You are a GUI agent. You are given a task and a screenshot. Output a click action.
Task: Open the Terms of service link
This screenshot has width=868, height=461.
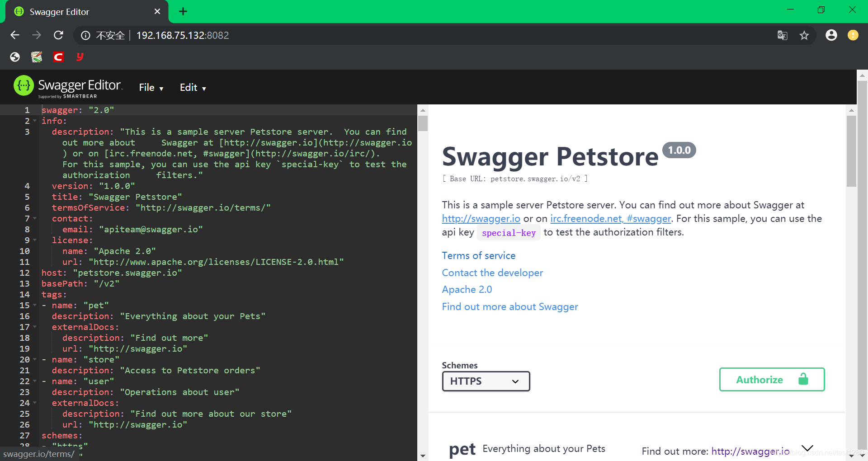(x=478, y=255)
